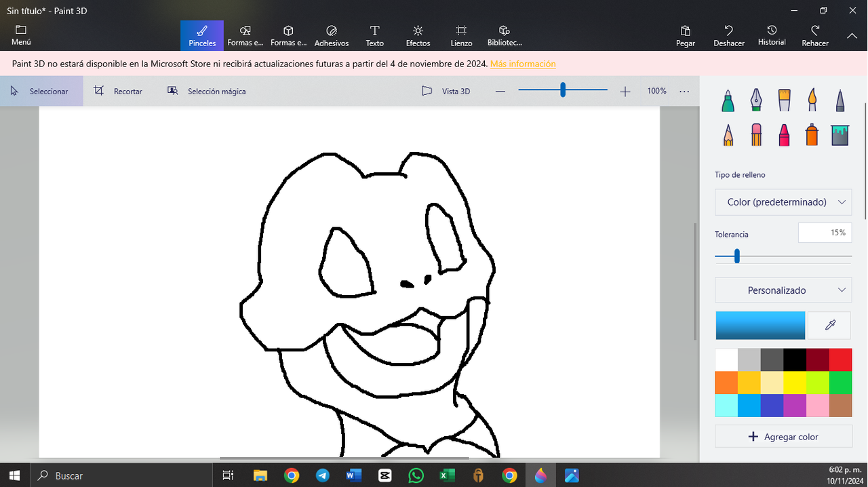Click the Pegar button
Image resolution: width=868 pixels, height=487 pixels.
click(x=686, y=36)
